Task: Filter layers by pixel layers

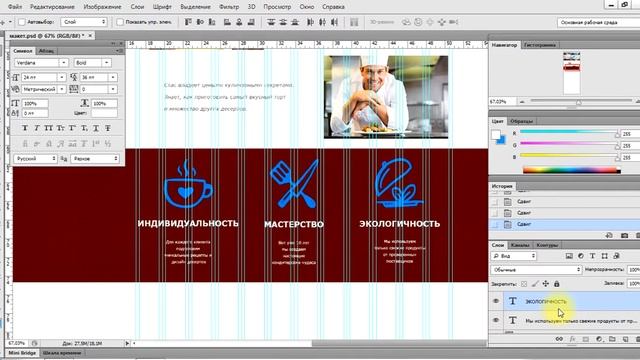Action: 569,256
